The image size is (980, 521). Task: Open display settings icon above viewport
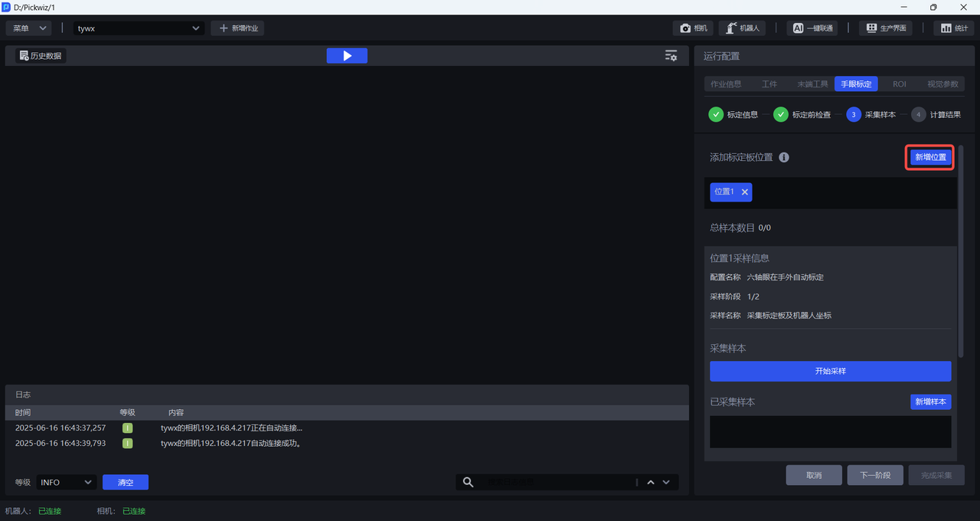[671, 56]
